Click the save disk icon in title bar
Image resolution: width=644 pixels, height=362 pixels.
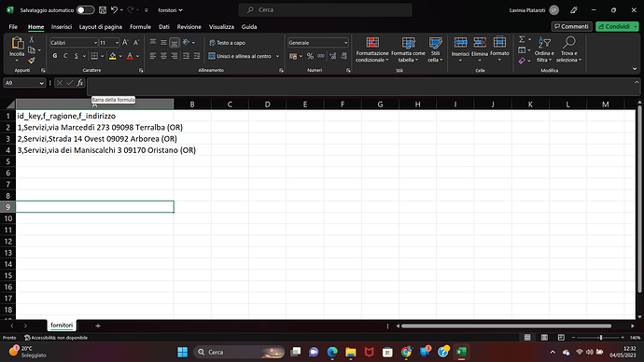point(103,10)
